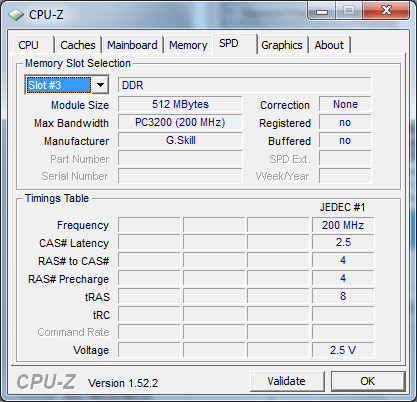
Task: Click the empty Serial Number field
Action: click(x=180, y=176)
